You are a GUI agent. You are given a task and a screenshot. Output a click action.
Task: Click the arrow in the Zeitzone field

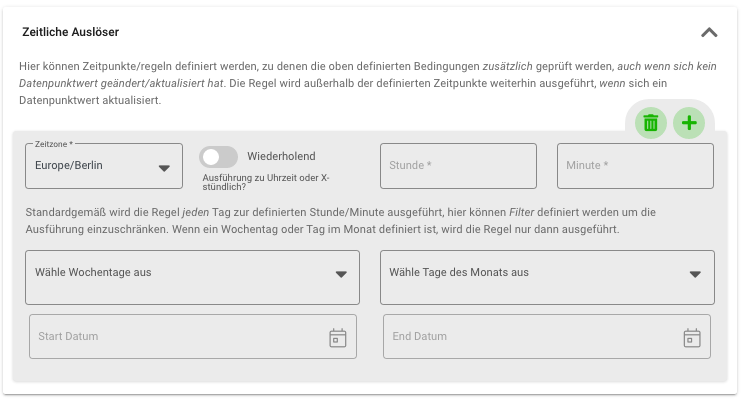coord(164,168)
